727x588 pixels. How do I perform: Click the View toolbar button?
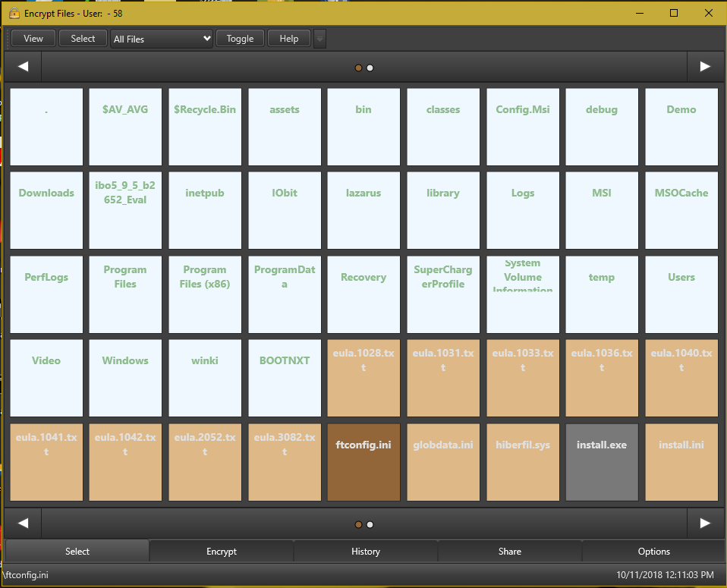[33, 39]
